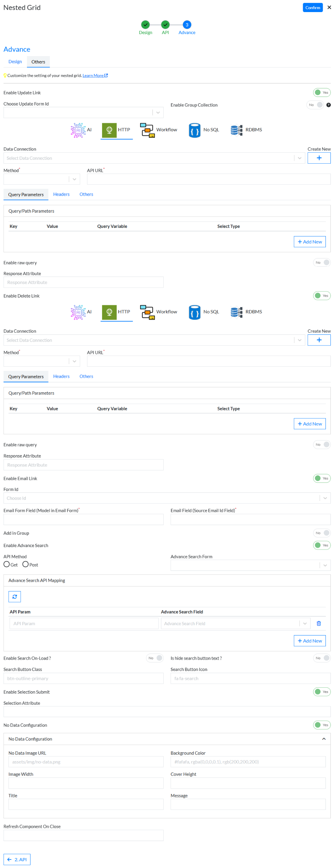This screenshot has width=334, height=868.
Task: Open help icon beside Enable Group Collection
Action: coord(328,105)
